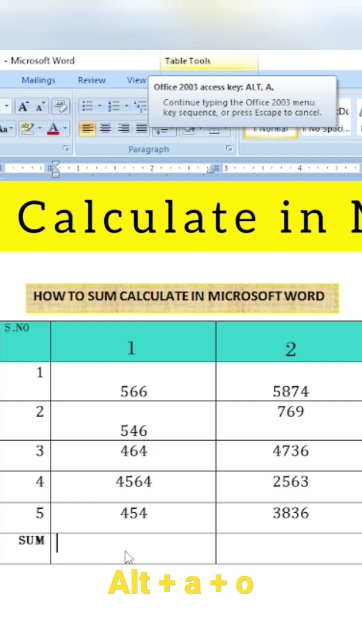The height and width of the screenshot is (644, 362).
Task: Click into the SUM cell under column 2
Action: coord(289,548)
